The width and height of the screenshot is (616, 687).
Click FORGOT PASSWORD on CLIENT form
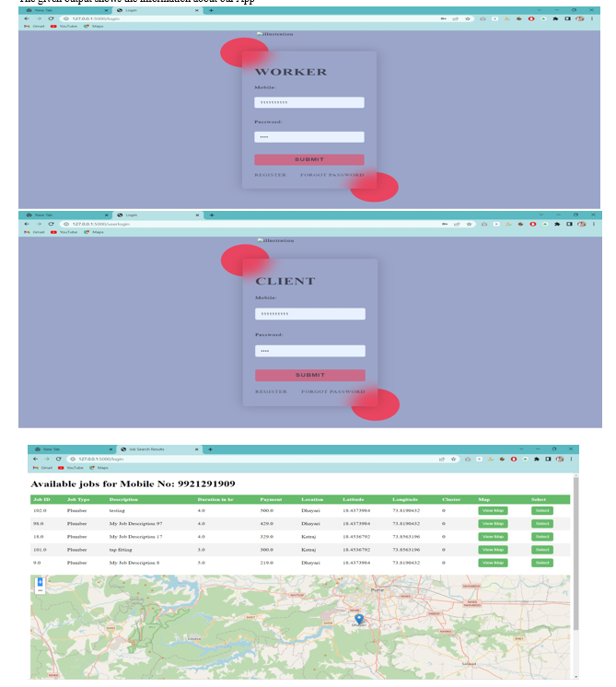(x=333, y=391)
